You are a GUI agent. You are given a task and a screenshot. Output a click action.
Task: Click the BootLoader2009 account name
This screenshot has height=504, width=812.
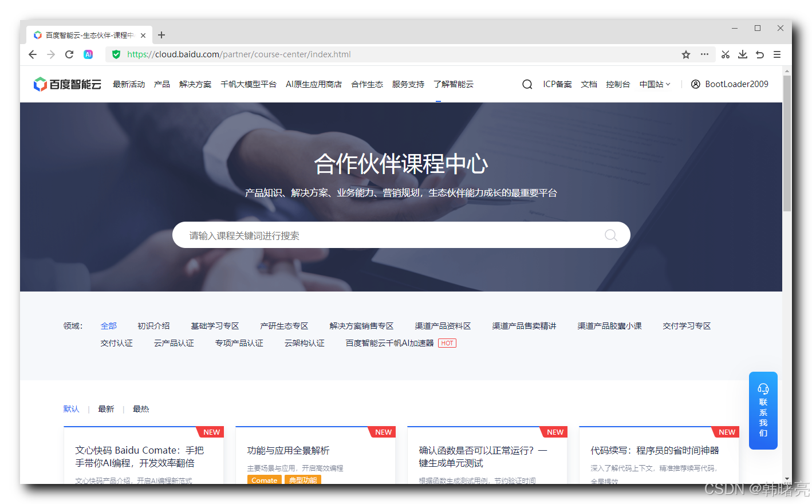click(x=736, y=84)
